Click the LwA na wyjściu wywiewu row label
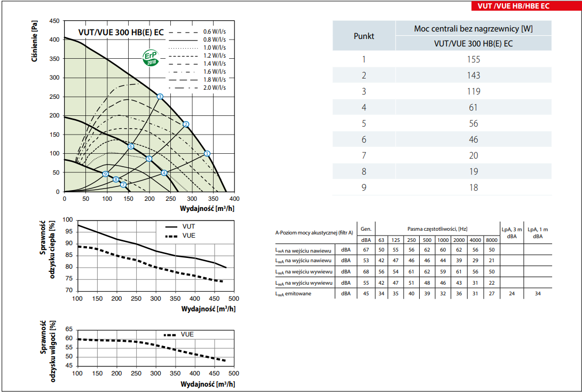Image resolution: width=582 pixels, height=392 pixels. click(x=304, y=283)
